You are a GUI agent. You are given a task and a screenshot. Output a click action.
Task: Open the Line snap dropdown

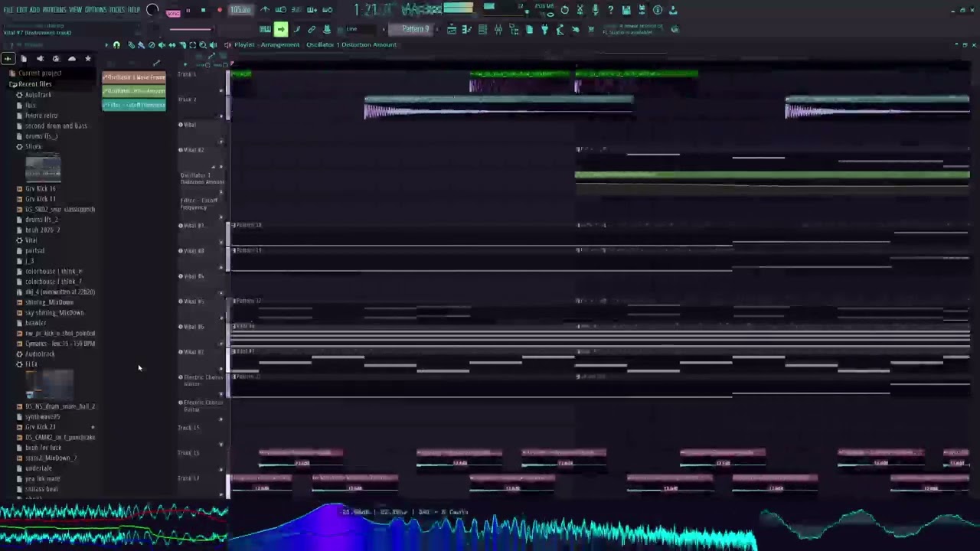(x=360, y=29)
